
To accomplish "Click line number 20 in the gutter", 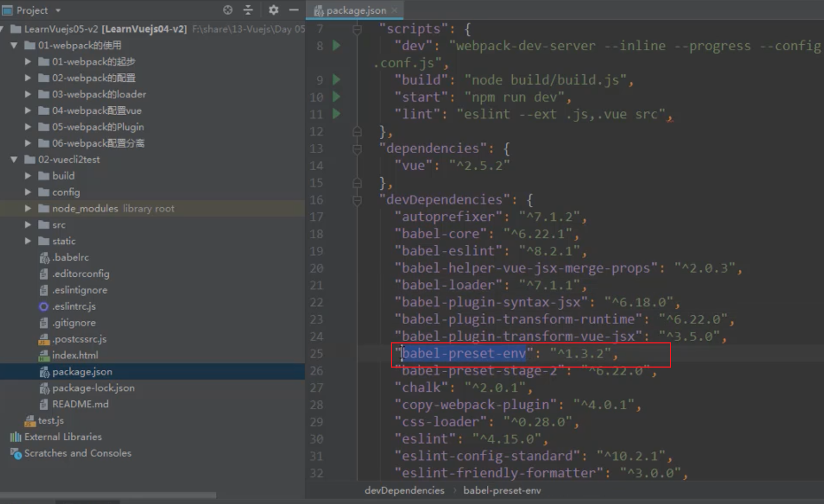I will tap(316, 268).
